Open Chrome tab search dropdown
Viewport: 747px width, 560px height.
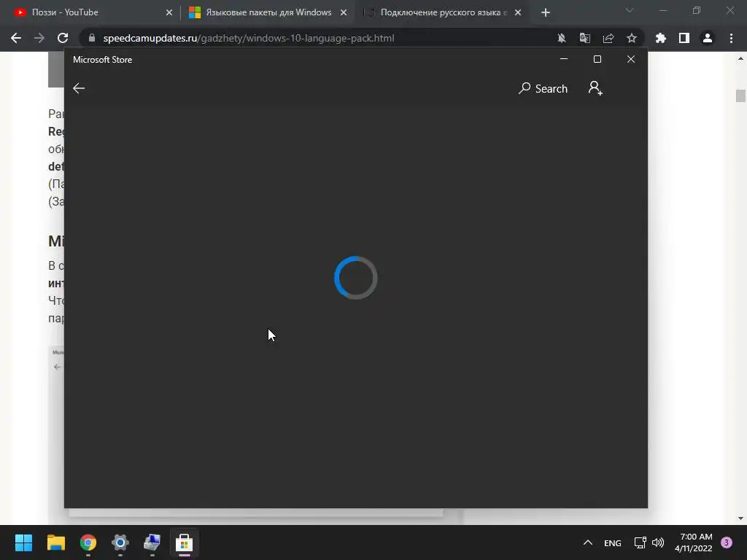pyautogui.click(x=630, y=10)
